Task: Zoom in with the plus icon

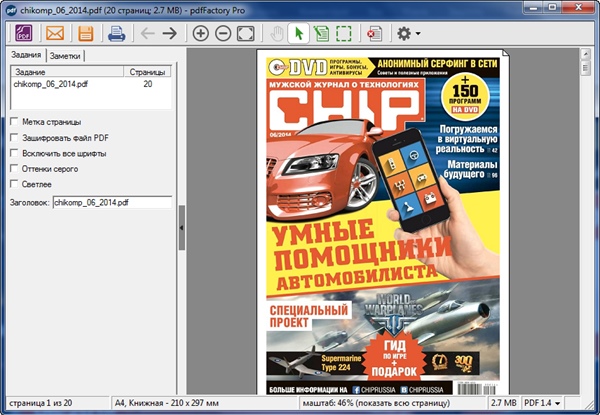Action: tap(201, 33)
